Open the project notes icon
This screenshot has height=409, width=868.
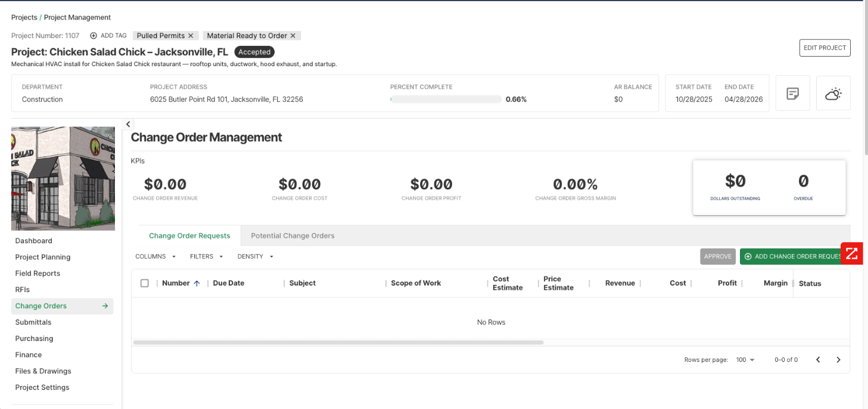click(792, 94)
